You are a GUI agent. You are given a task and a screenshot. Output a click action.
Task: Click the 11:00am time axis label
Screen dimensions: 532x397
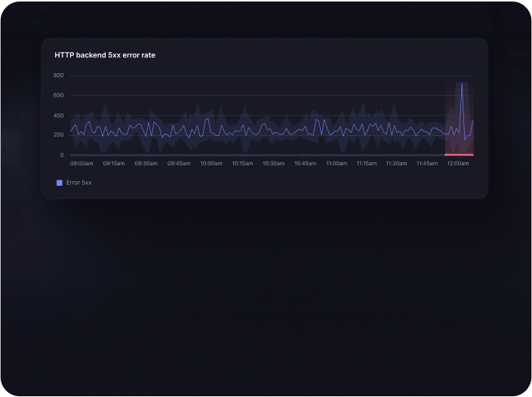click(x=337, y=163)
